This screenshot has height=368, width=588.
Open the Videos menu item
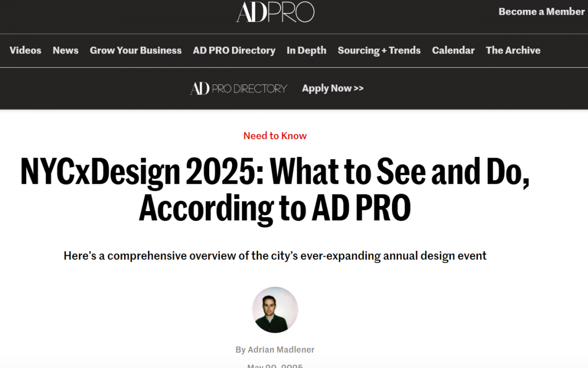tap(26, 50)
